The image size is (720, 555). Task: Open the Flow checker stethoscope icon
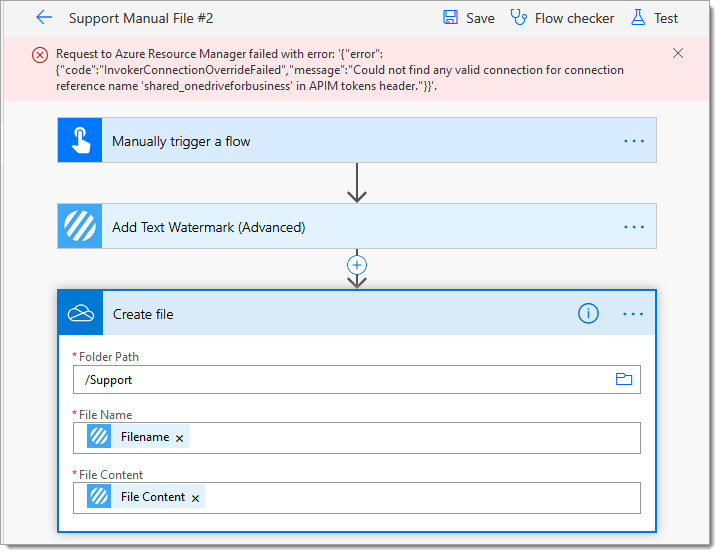click(518, 17)
